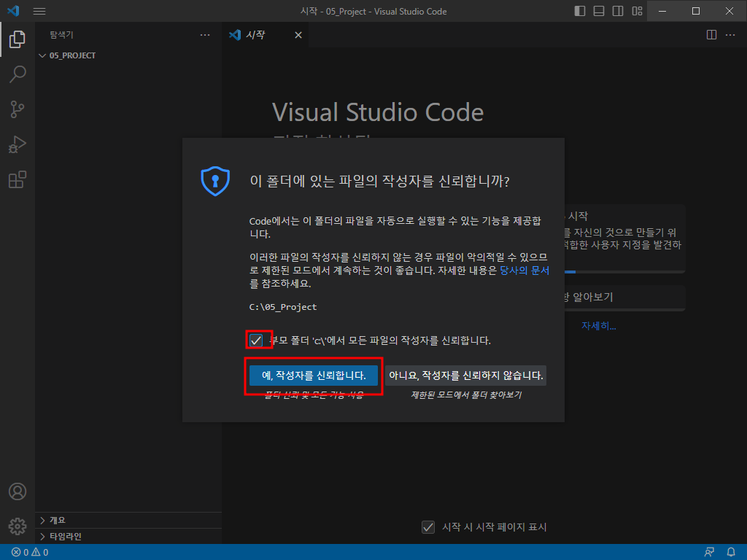Click the shield trust icon in dialog
This screenshot has width=747, height=560.
(x=215, y=181)
